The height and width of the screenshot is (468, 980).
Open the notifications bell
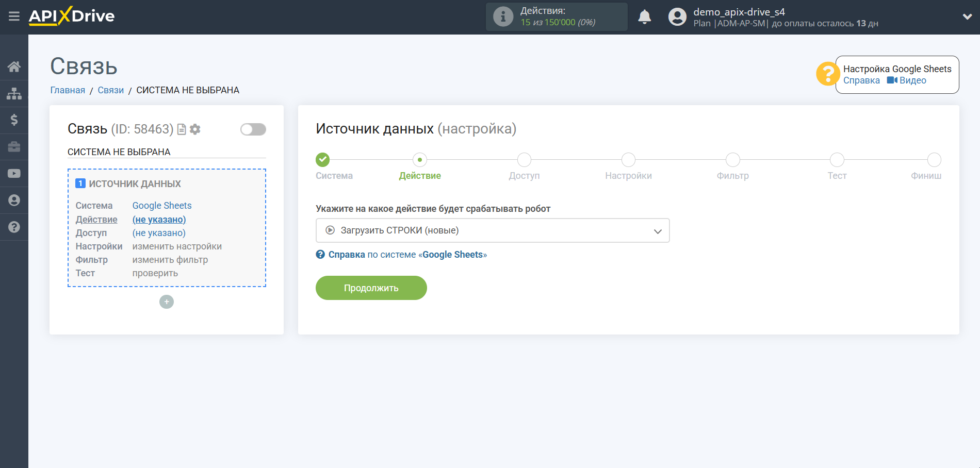(645, 16)
